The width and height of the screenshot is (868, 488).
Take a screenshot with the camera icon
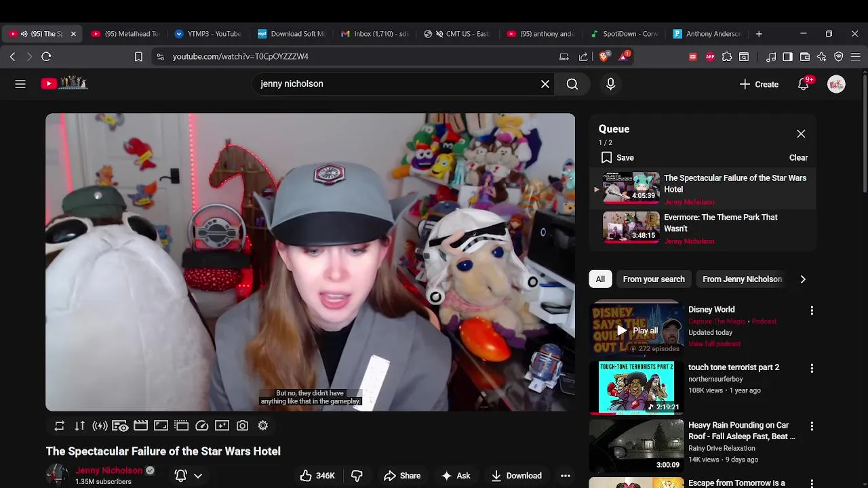(242, 426)
